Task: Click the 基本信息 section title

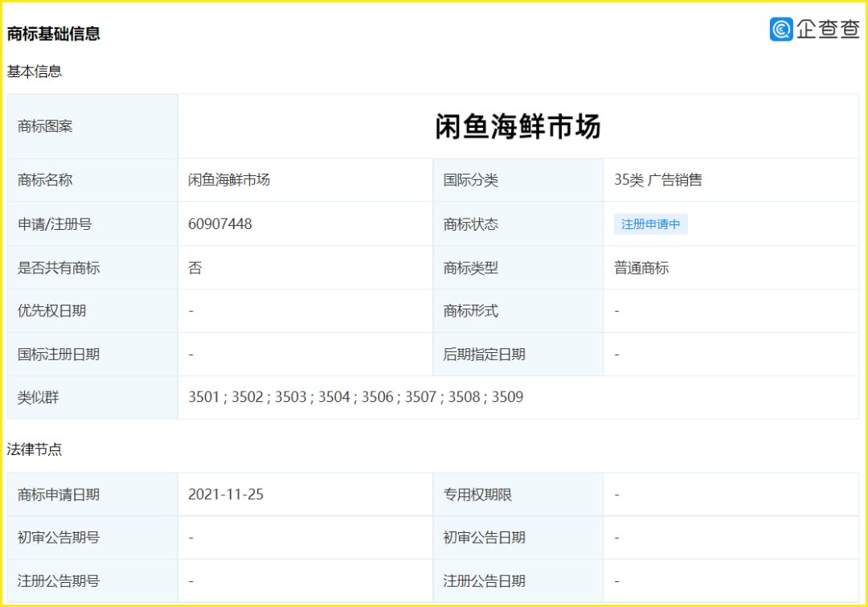Action: tap(35, 72)
